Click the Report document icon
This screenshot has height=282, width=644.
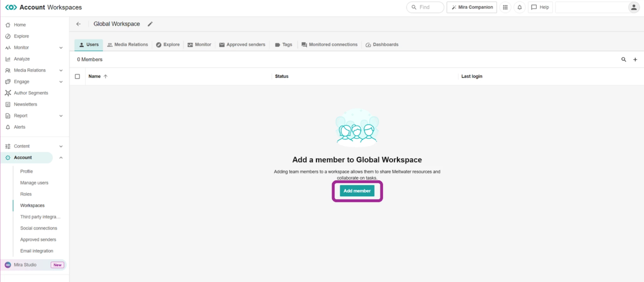tap(8, 116)
